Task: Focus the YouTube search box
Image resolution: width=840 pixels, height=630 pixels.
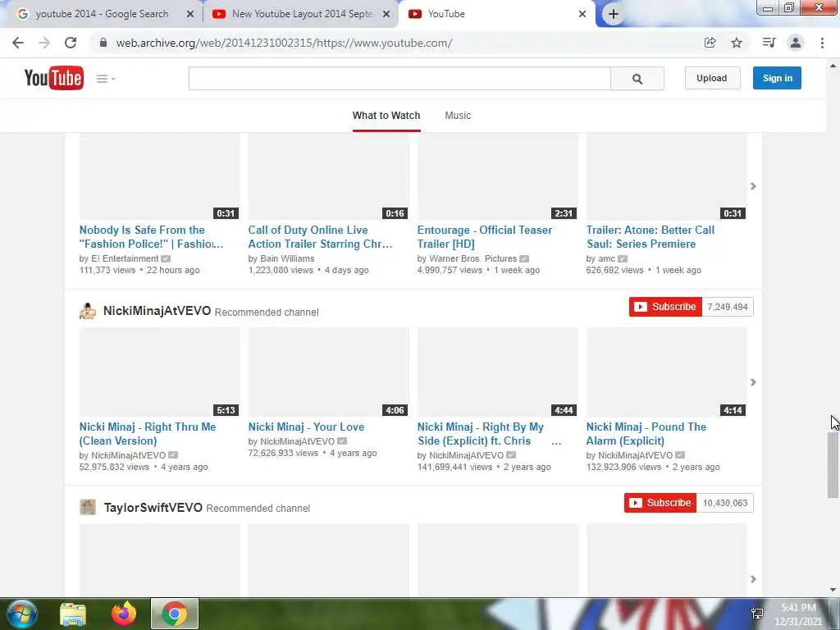Action: (x=399, y=79)
